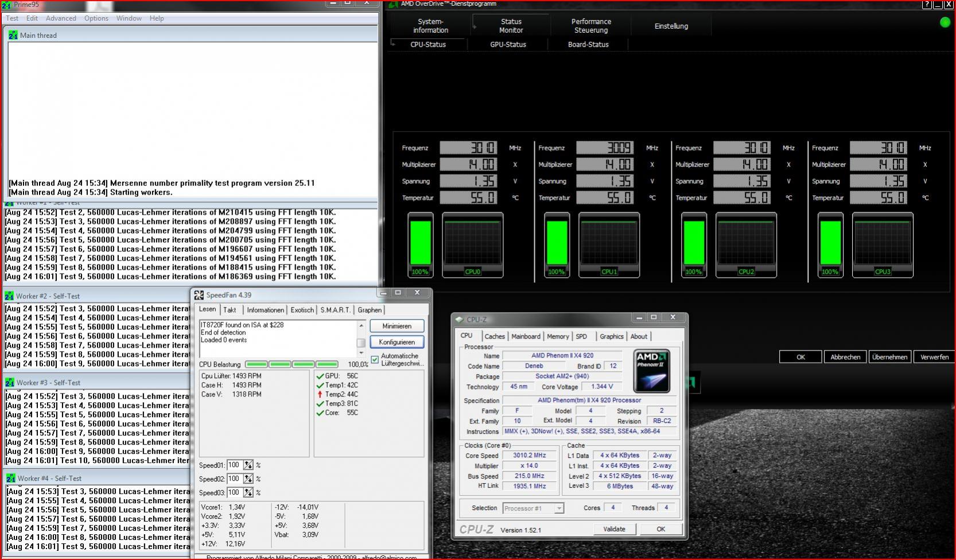
Task: Click the help question mark in AMD OverDrive
Action: (x=927, y=5)
